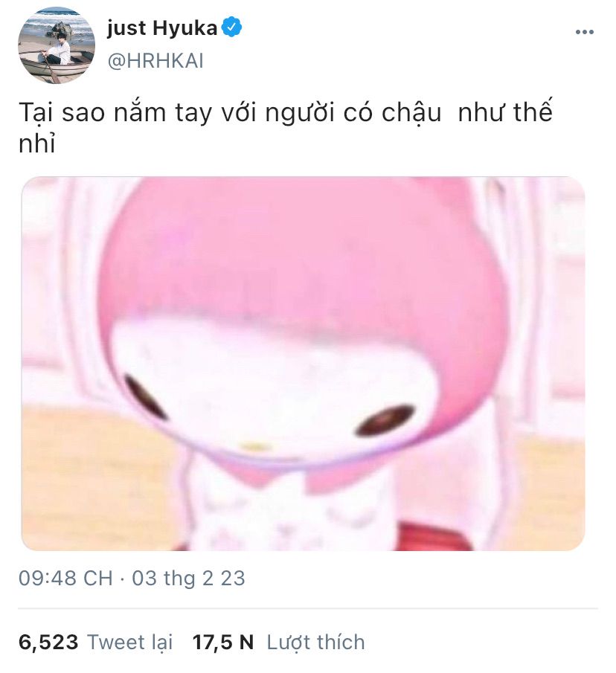The width and height of the screenshot is (616, 673).
Task: View the 6,523 Tweet lại list
Action: [95, 642]
